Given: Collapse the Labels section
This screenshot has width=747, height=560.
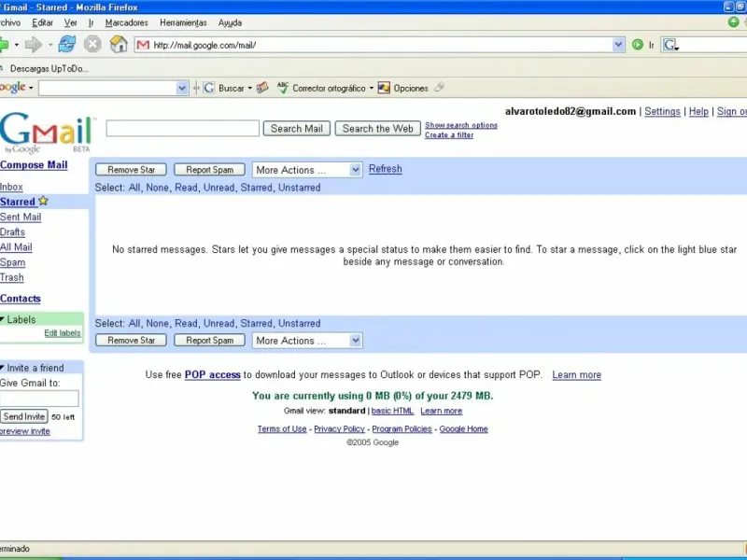Looking at the screenshot, I should click(3, 319).
